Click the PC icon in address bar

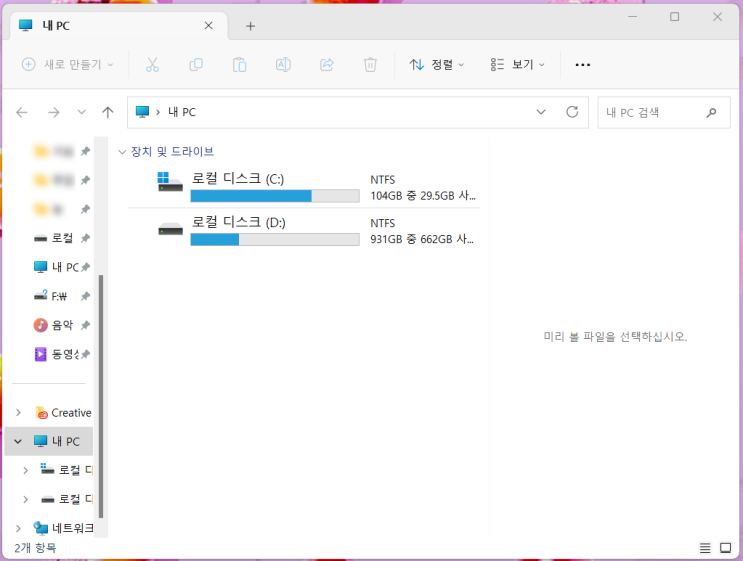142,112
